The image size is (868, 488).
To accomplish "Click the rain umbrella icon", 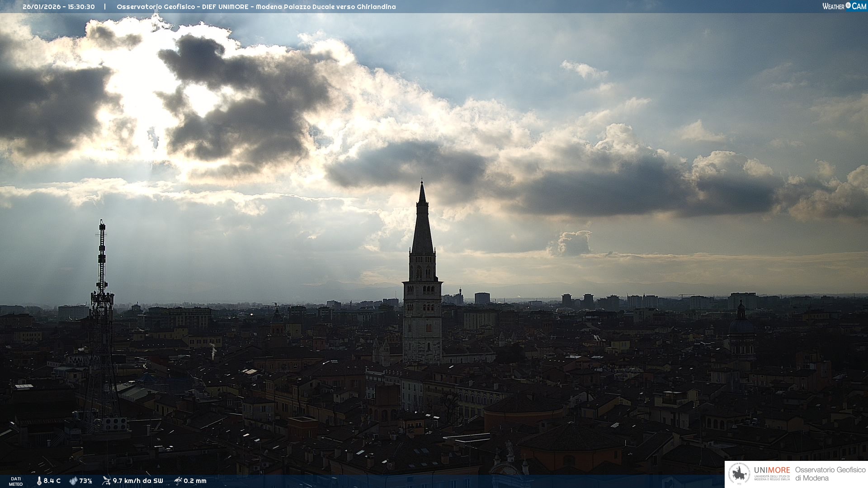I will [x=178, y=481].
